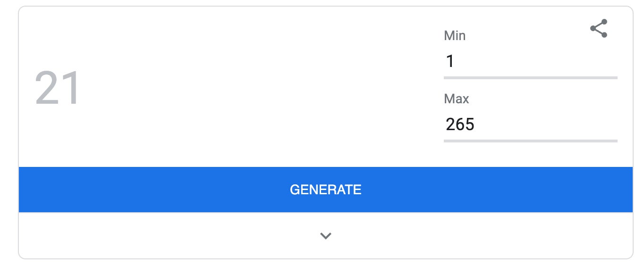Focus the Min input field
This screenshot has height=265, width=644.
[x=530, y=61]
